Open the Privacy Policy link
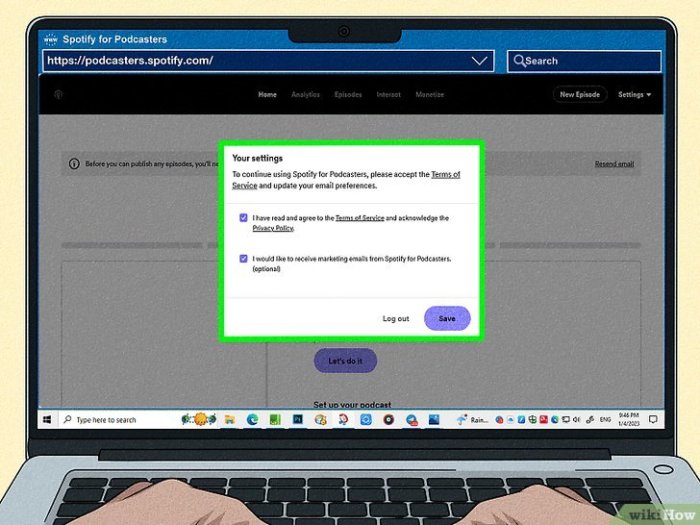Screen dimensions: 700x525 (273, 228)
